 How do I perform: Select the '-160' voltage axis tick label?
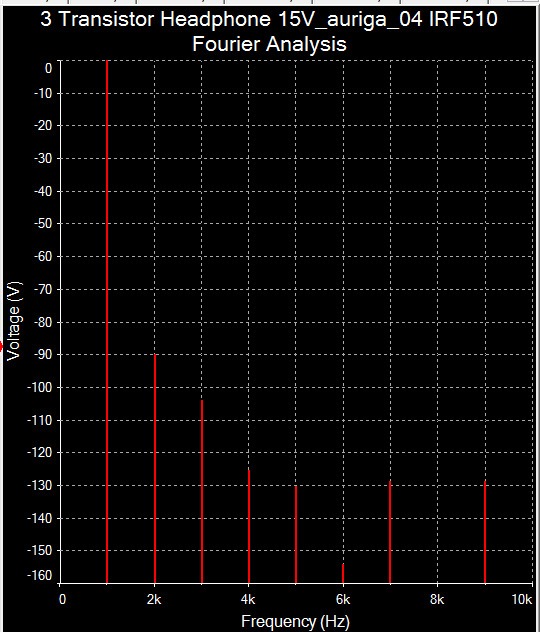[x=40, y=576]
